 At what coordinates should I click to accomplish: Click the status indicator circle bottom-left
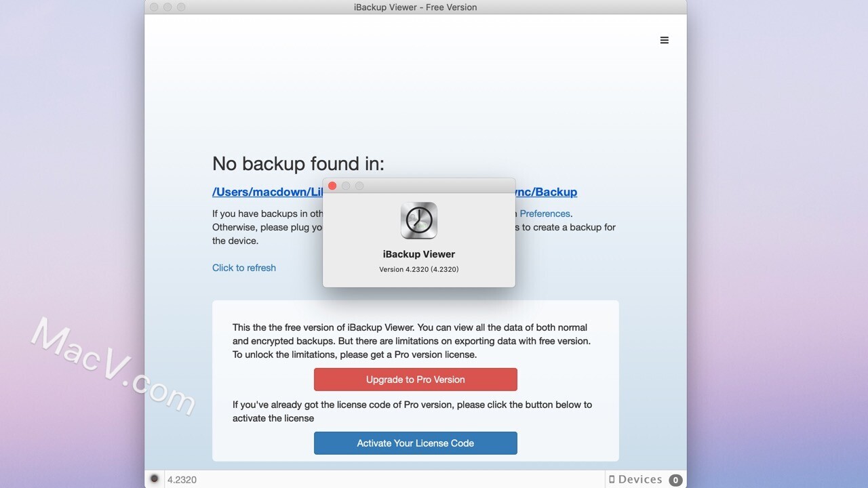[154, 479]
